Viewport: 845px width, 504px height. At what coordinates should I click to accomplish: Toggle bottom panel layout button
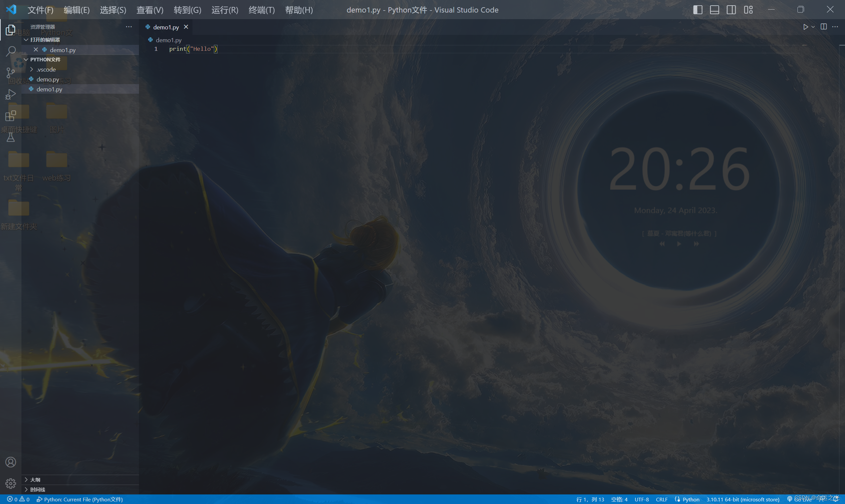pos(715,10)
